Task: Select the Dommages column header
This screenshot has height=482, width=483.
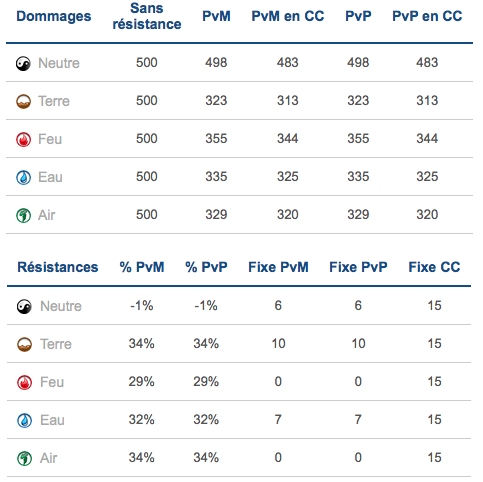Action: pos(54,16)
